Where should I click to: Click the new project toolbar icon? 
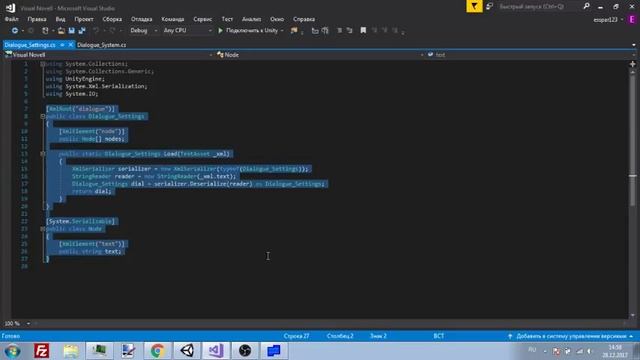[45, 31]
